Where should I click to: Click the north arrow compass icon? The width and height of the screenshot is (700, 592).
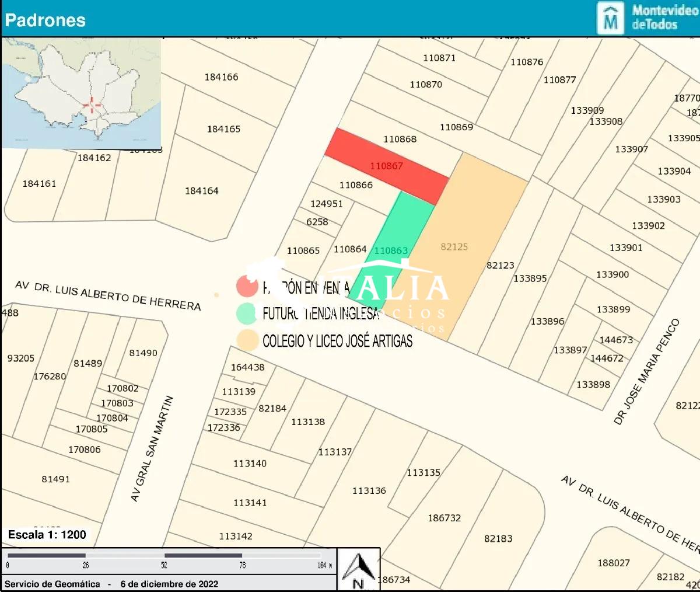[x=359, y=569]
